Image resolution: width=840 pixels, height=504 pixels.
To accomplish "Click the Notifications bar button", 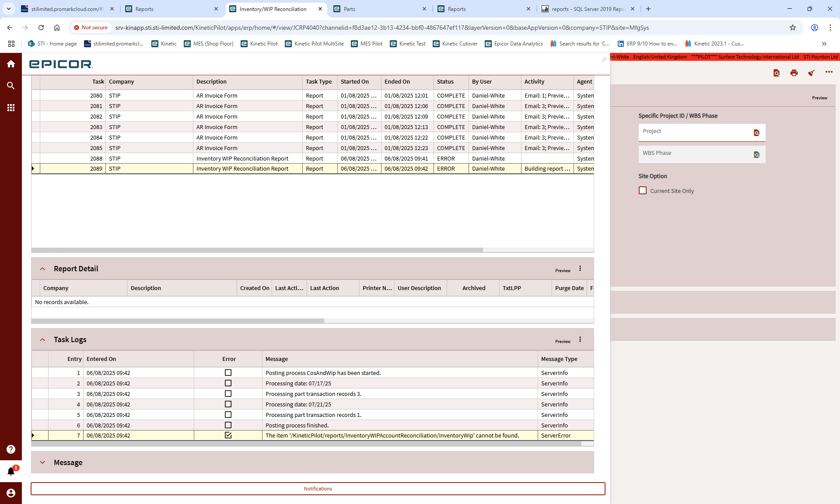I will (x=318, y=489).
